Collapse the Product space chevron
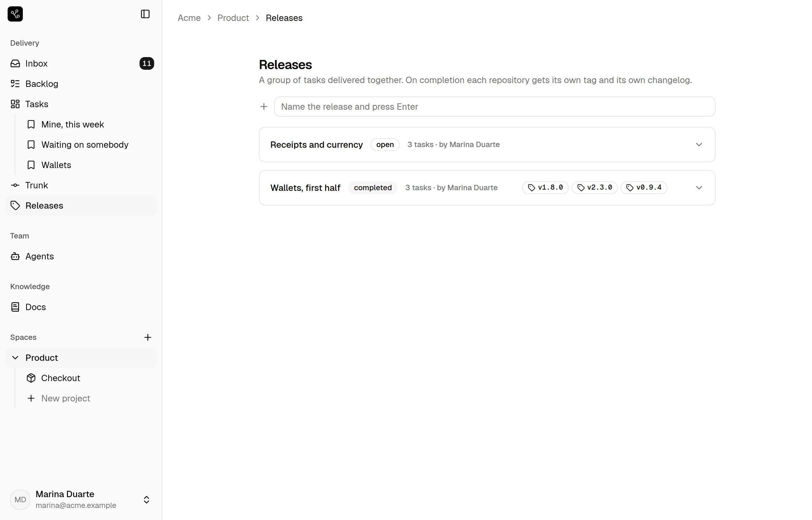Image resolution: width=812 pixels, height=520 pixels. (x=15, y=358)
